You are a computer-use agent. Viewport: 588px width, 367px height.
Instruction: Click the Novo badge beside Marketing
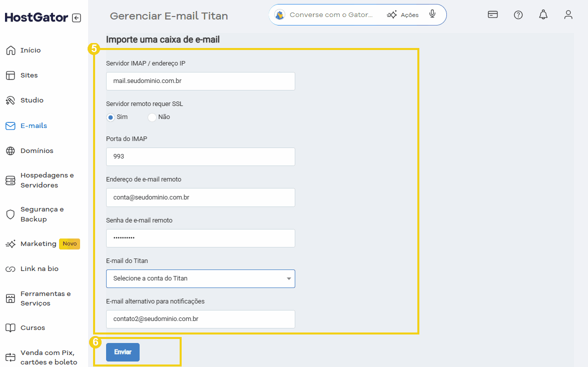[x=70, y=243]
